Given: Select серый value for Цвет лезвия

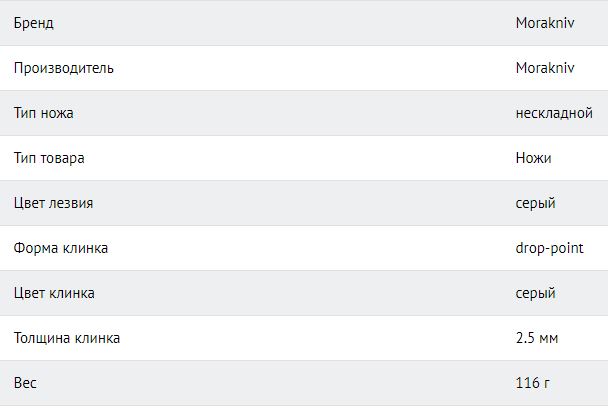Looking at the screenshot, I should (535, 203).
